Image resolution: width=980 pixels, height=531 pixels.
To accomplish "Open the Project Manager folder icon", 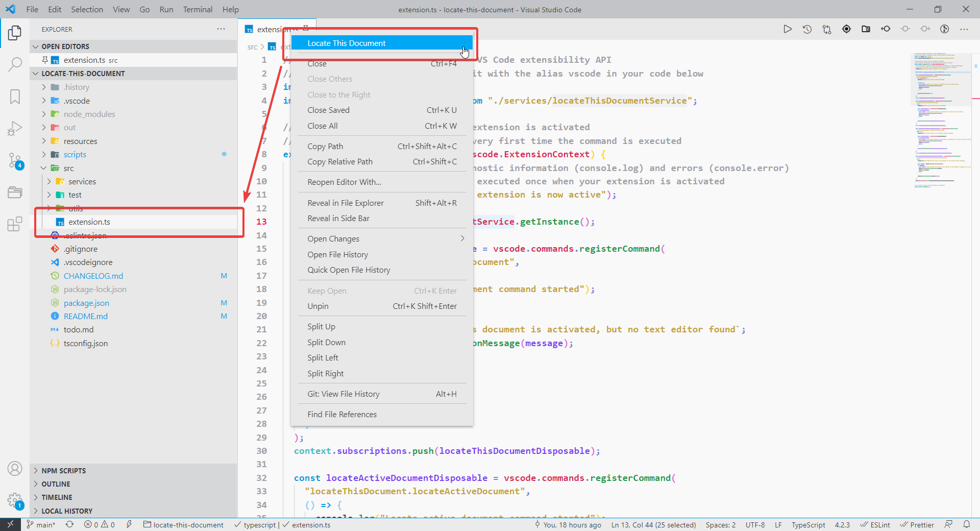I will (15, 192).
